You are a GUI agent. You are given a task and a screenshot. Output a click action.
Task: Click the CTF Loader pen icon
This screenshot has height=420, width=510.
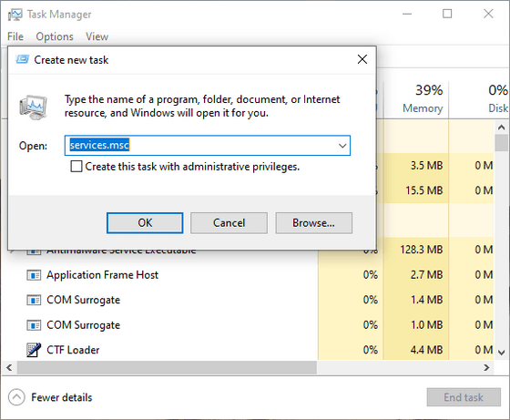34,350
